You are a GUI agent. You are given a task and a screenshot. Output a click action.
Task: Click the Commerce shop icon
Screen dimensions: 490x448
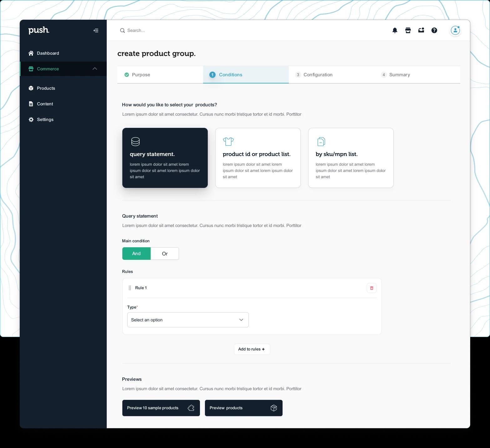pos(31,69)
